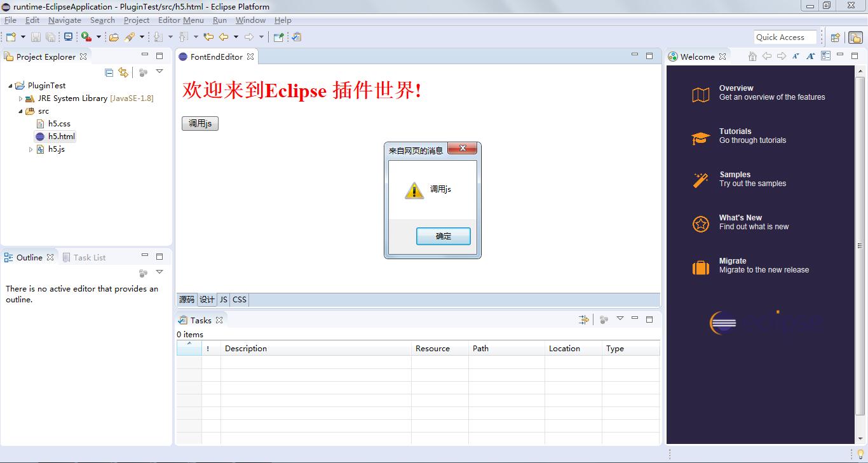Screen dimensions: 868x463
Task: Expand the h5.js file node
Action: [31, 149]
